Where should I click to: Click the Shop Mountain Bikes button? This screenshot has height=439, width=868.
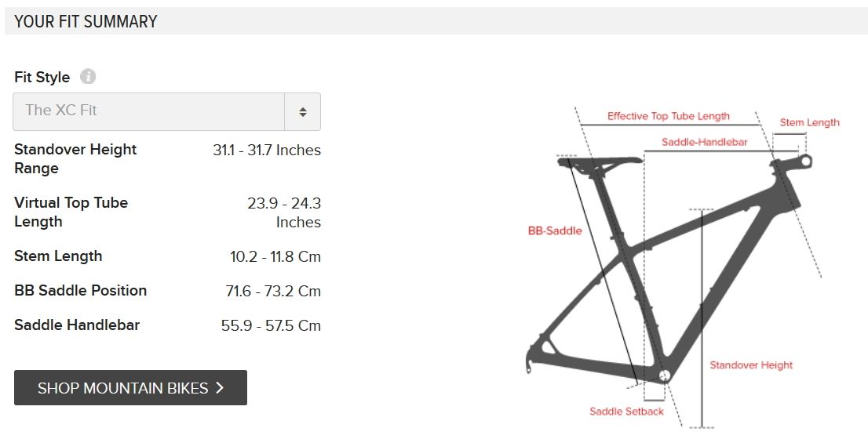coord(130,387)
